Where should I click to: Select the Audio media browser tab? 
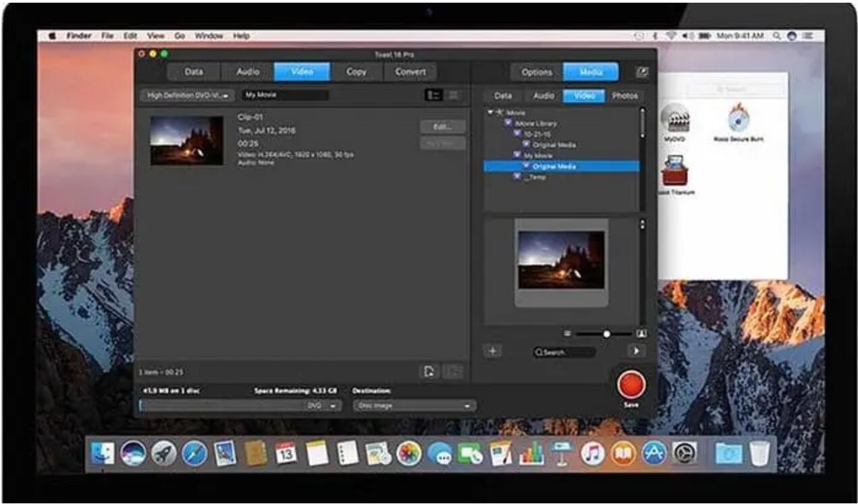click(x=543, y=96)
